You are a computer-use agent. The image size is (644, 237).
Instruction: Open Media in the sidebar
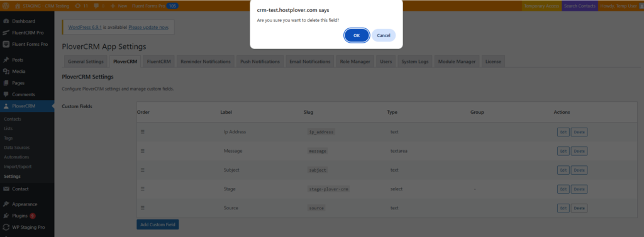[x=27, y=71]
